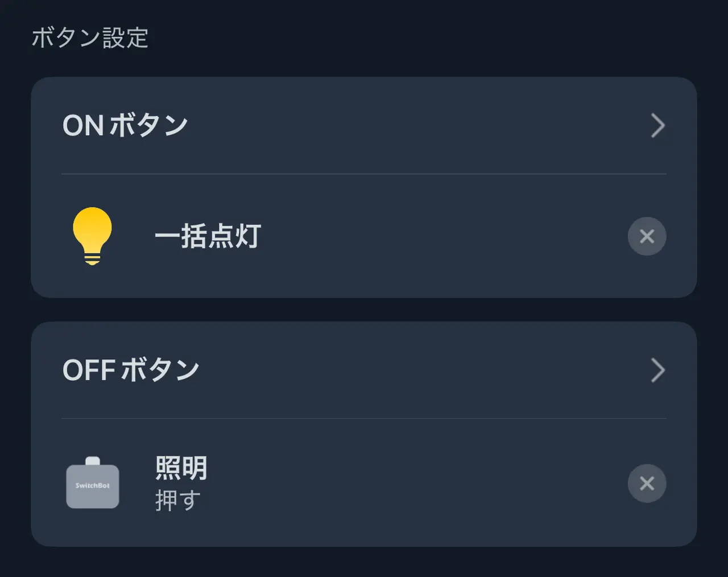Click the bulb base stripes of 一括点灯 icon
The image size is (728, 577).
point(92,259)
